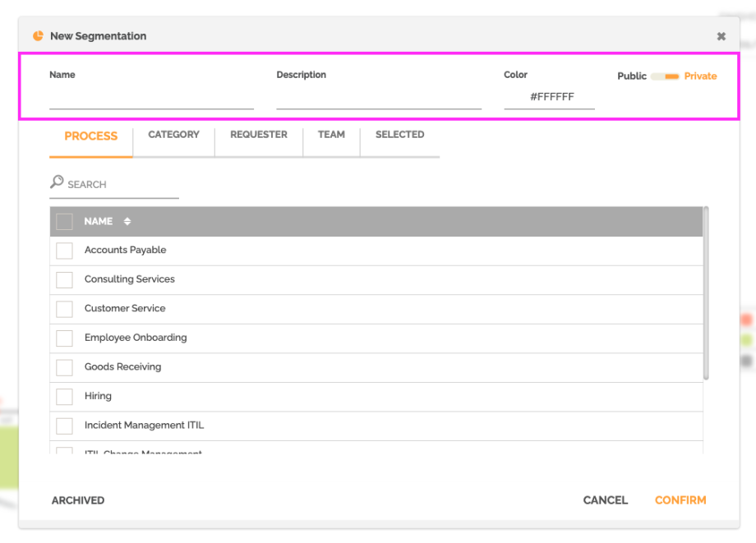Click the Cancel button
The width and height of the screenshot is (756, 543).
tap(605, 500)
